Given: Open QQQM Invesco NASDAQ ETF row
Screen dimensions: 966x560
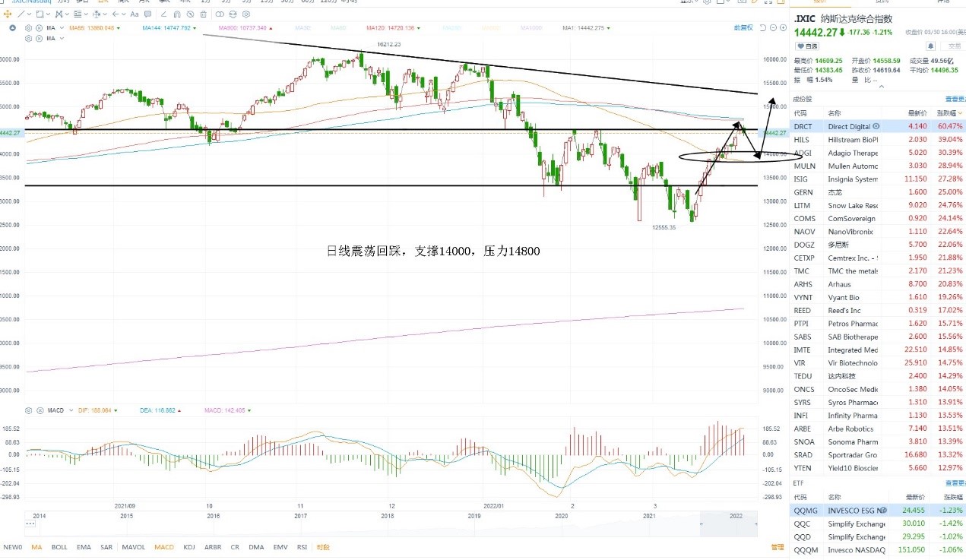Looking at the screenshot, I should 878,550.
